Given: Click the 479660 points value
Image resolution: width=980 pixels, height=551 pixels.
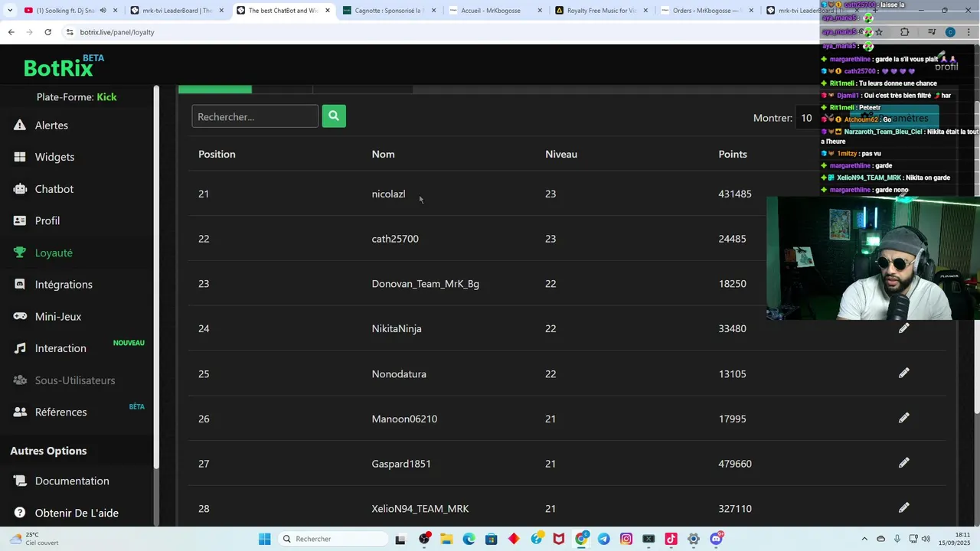Looking at the screenshot, I should [735, 464].
